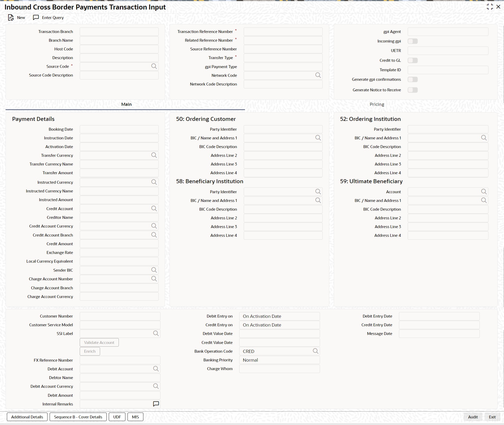The width and height of the screenshot is (504, 425).
Task: Open Beneficiary Institution Party Identifier lookup
Action: [318, 192]
